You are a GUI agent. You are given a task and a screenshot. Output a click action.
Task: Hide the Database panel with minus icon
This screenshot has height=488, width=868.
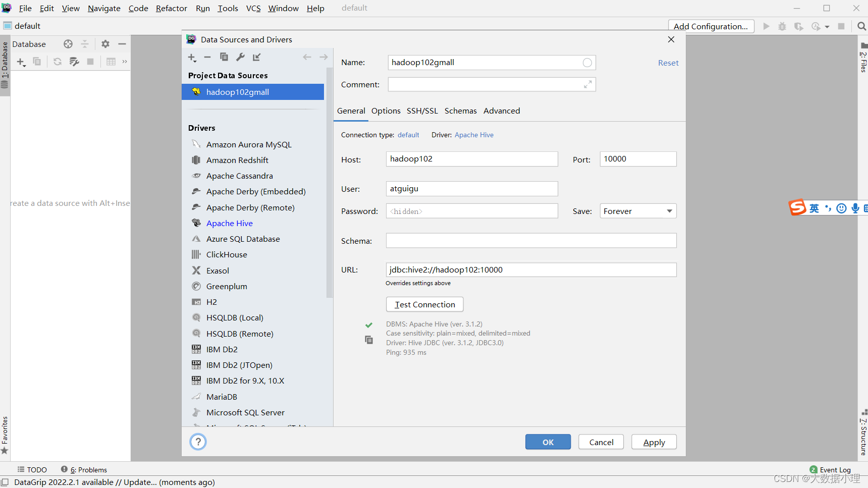pos(122,44)
